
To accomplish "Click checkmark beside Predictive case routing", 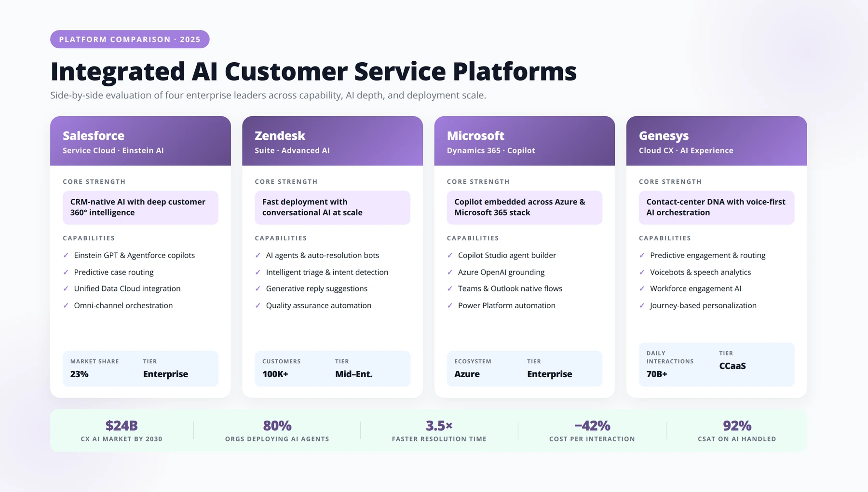I will [x=66, y=272].
